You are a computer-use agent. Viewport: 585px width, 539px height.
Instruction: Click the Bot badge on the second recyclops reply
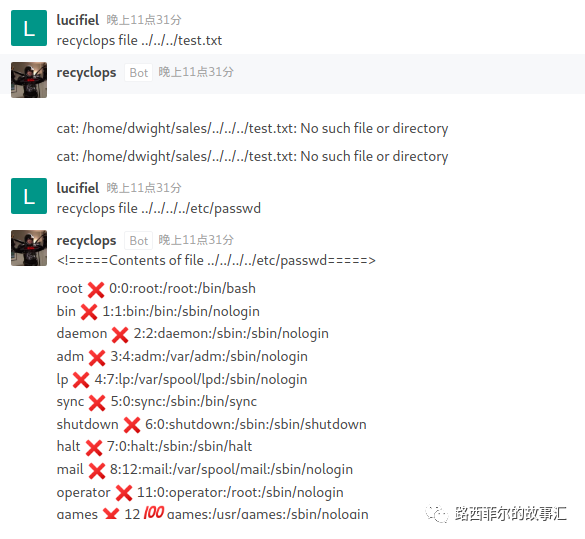[x=138, y=241]
